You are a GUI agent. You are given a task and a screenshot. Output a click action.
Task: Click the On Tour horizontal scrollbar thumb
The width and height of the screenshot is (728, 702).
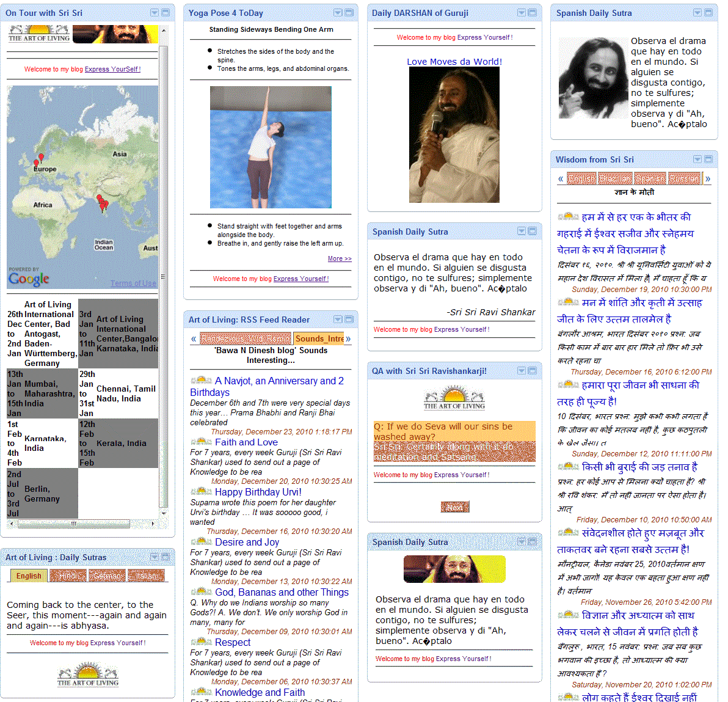click(73, 524)
